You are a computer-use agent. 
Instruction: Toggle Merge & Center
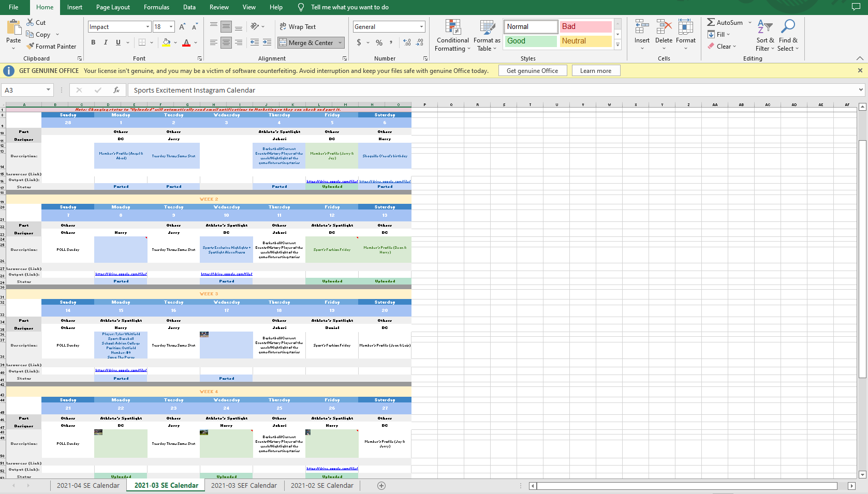coord(306,42)
